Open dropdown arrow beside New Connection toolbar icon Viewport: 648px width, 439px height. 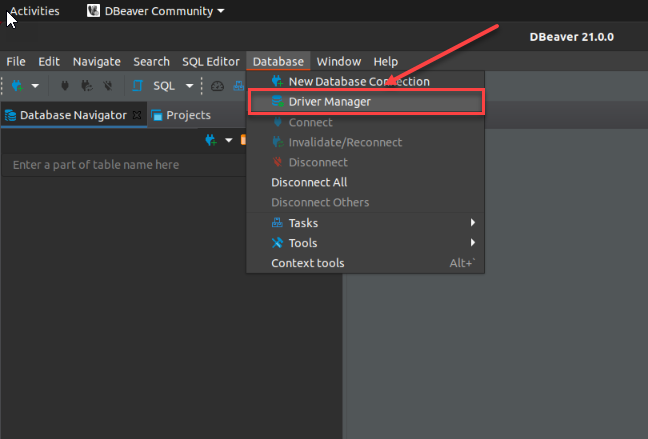[35, 87]
